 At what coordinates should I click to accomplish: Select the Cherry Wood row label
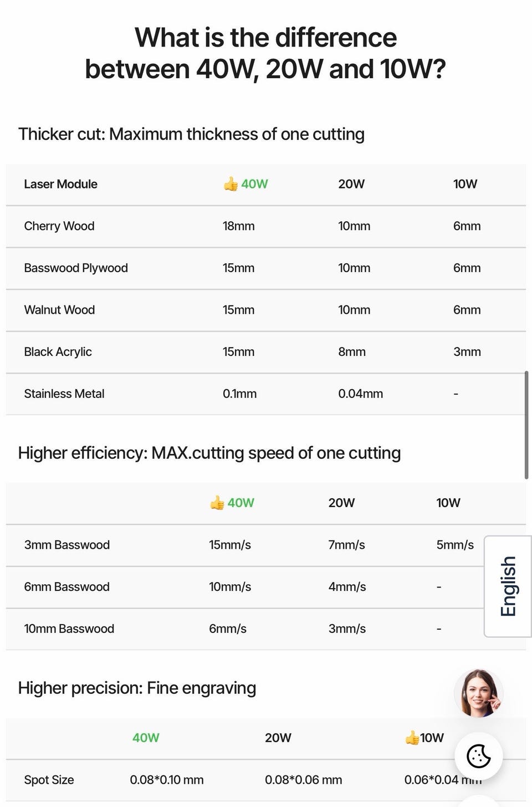pos(59,226)
